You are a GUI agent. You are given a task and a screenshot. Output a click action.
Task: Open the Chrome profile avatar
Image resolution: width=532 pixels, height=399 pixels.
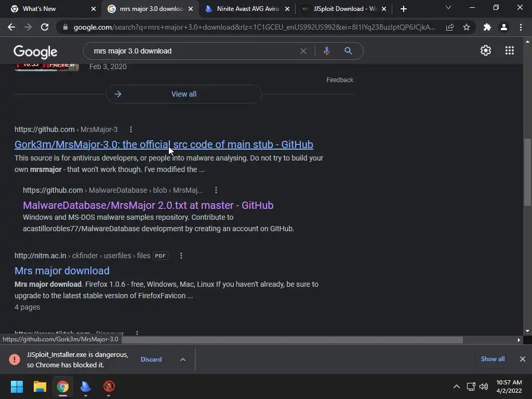(504, 27)
